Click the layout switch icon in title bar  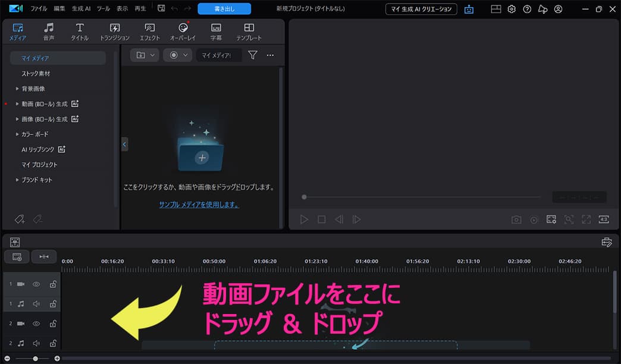(496, 9)
